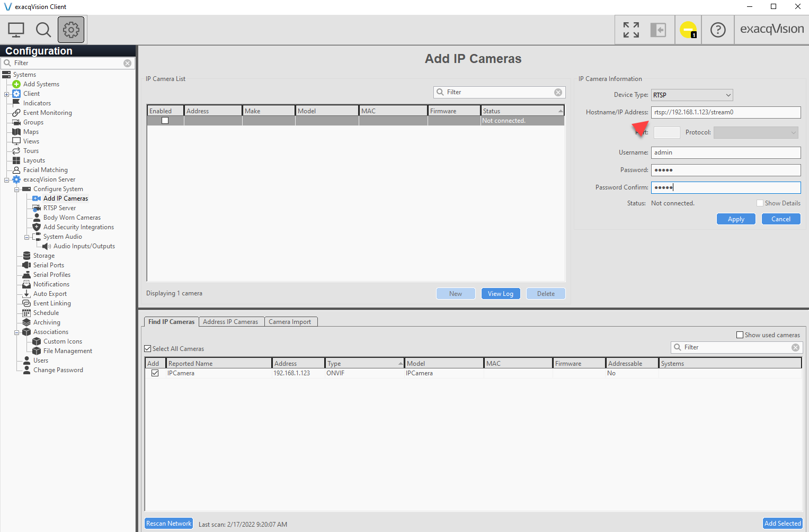Image resolution: width=809 pixels, height=532 pixels.
Task: Click the View Log button
Action: tap(501, 294)
